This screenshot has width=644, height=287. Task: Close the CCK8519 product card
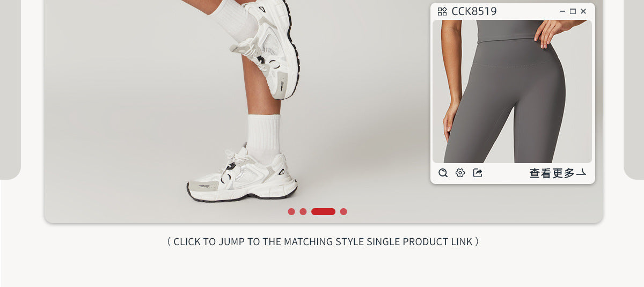pyautogui.click(x=583, y=11)
